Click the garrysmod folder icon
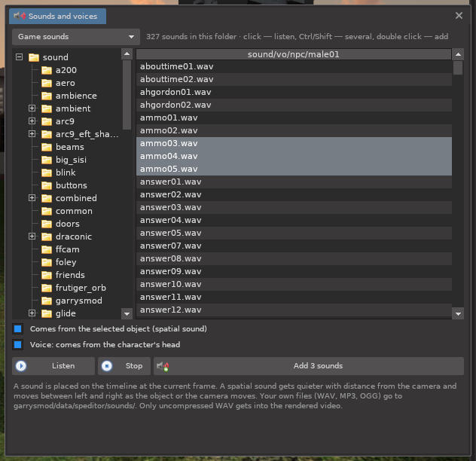The image size is (476, 461). [x=47, y=301]
